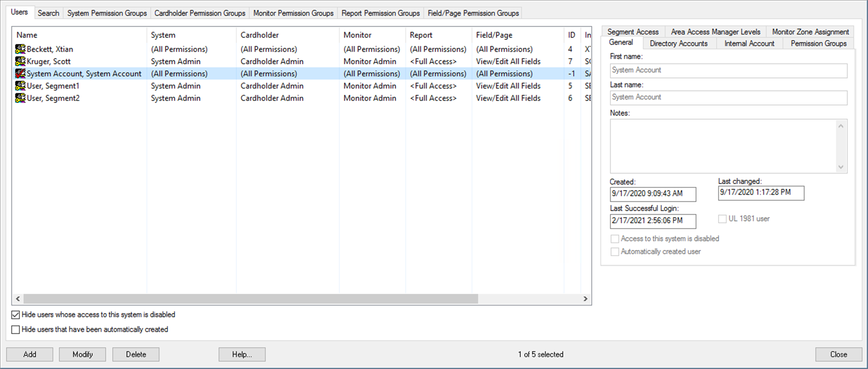Click the Notes scroll down arrow
Screen dimensions: 868x369
click(841, 167)
